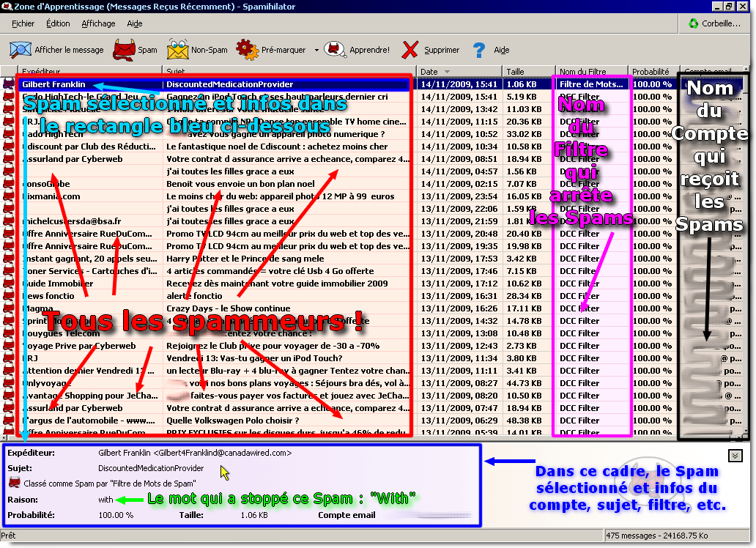
Task: Sort by the Taille column header
Action: 528,71
